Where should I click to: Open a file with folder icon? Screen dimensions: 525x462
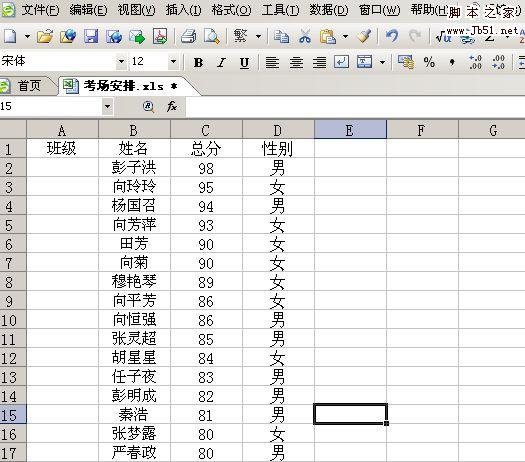[45, 36]
